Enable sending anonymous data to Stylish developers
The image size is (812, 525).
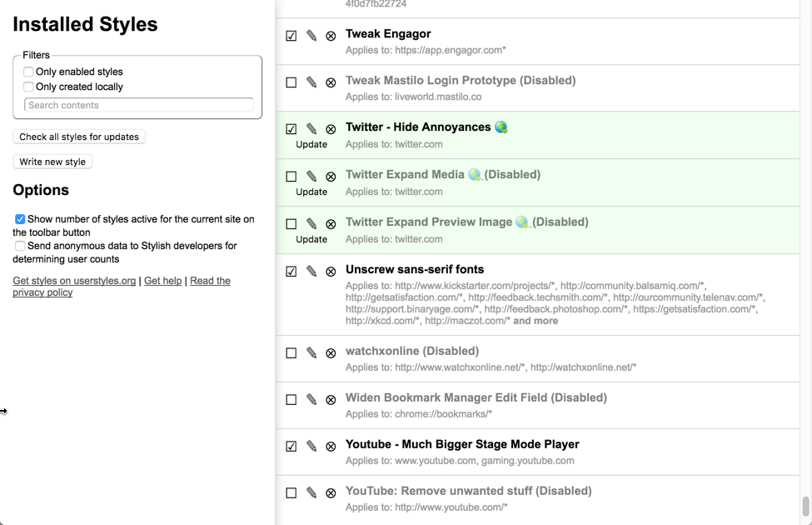19,246
